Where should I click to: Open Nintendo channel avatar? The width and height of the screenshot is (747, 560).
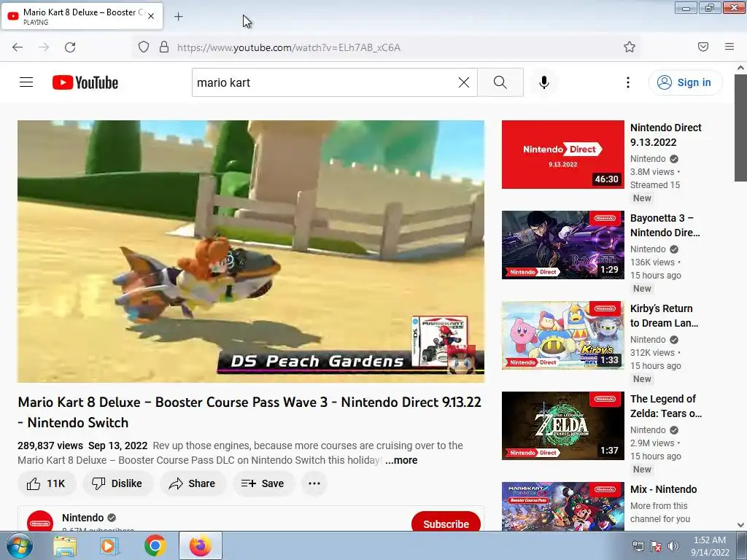tap(40, 521)
